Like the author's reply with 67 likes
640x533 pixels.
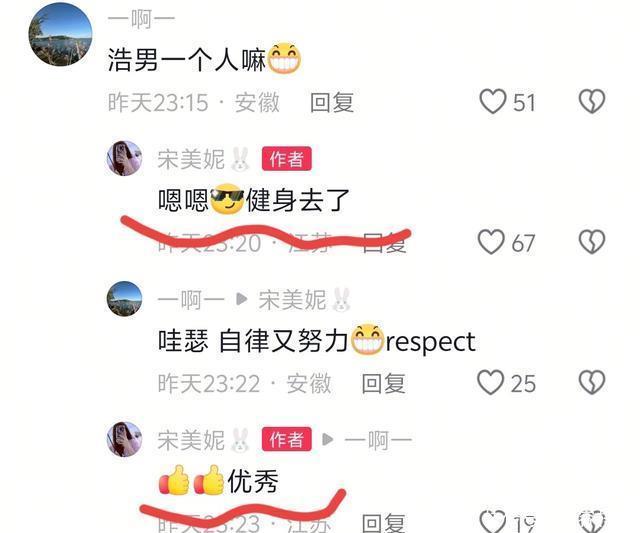coord(491,242)
